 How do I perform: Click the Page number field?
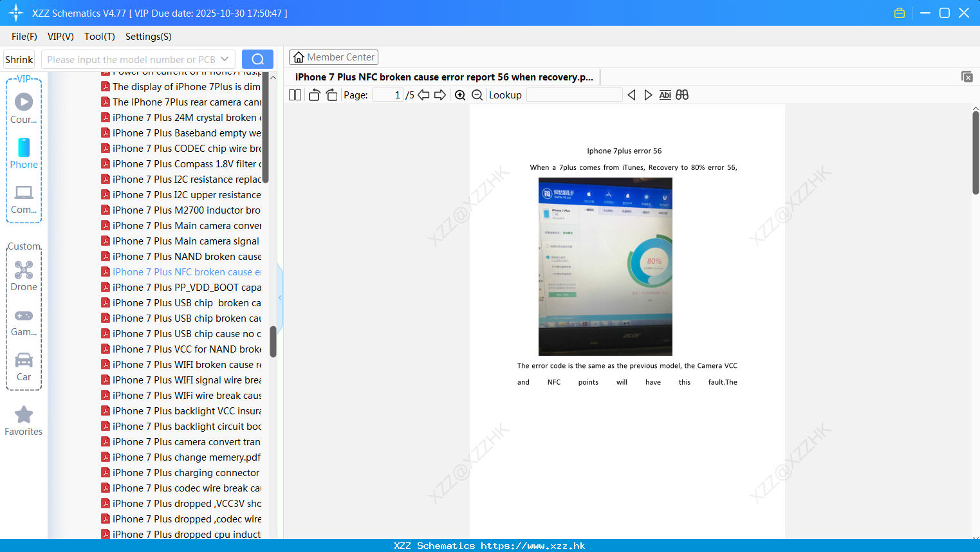[x=388, y=95]
